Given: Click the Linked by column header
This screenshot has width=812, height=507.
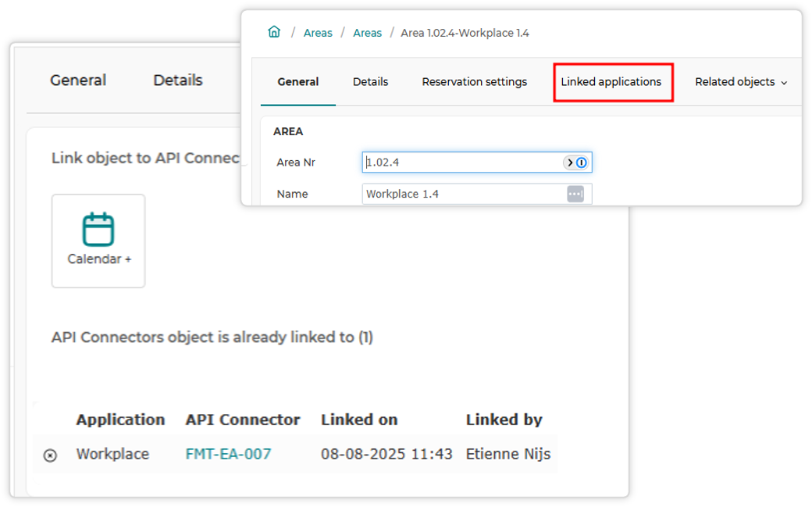Looking at the screenshot, I should (x=504, y=420).
